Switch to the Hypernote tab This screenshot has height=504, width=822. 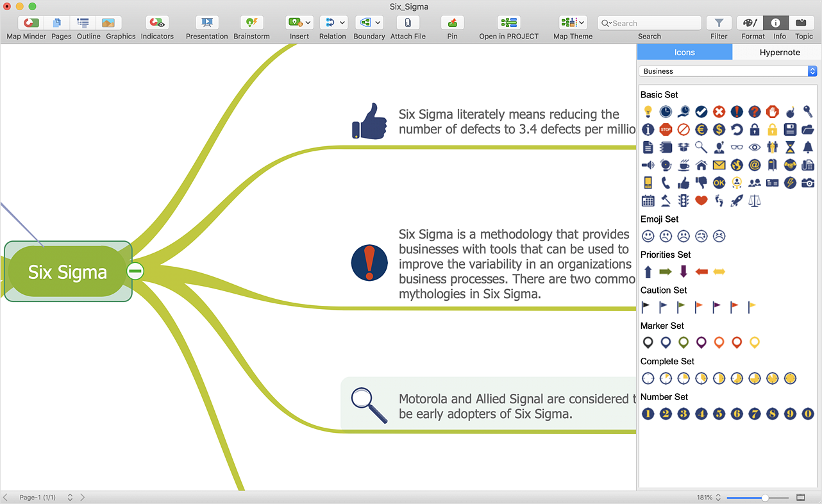pyautogui.click(x=780, y=53)
